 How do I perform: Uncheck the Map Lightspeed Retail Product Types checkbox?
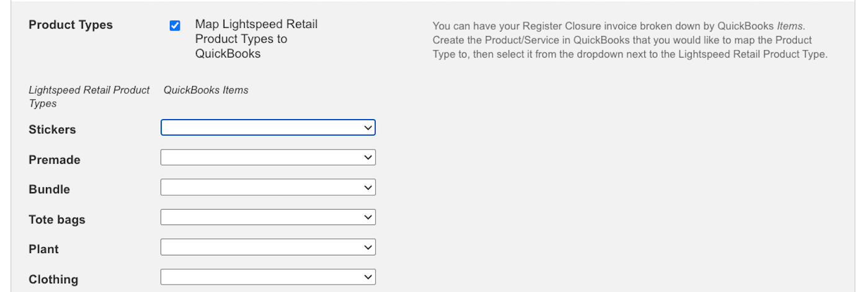[175, 25]
